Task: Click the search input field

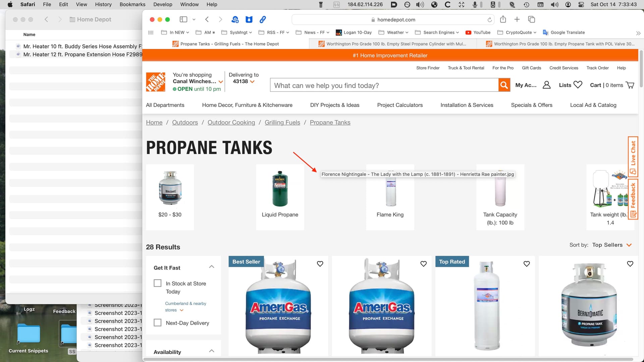Action: click(384, 85)
